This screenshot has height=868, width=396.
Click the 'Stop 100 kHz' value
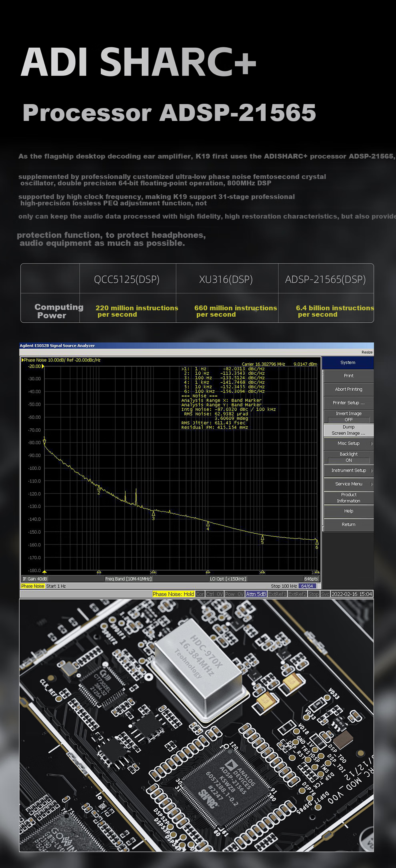[284, 586]
